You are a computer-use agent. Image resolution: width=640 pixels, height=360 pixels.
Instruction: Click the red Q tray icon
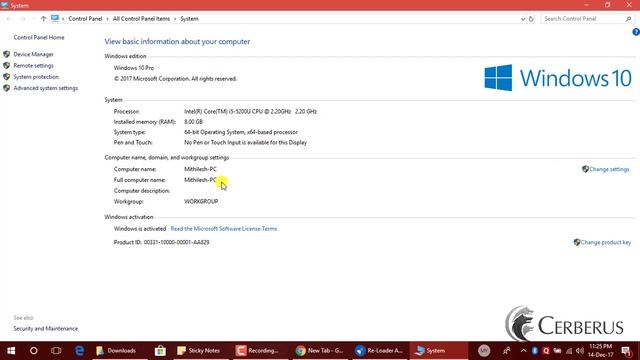click(546, 351)
